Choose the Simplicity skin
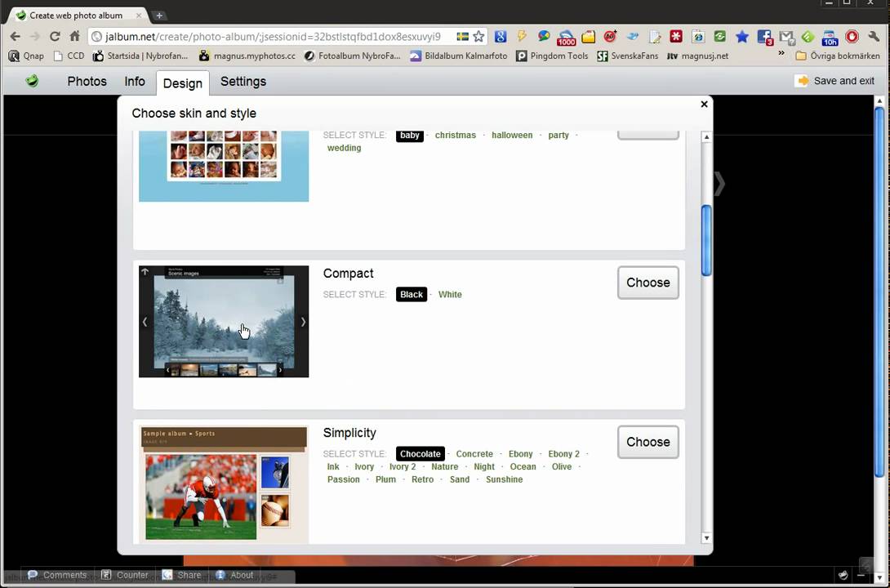Viewport: 890px width, 588px height. [x=647, y=442]
